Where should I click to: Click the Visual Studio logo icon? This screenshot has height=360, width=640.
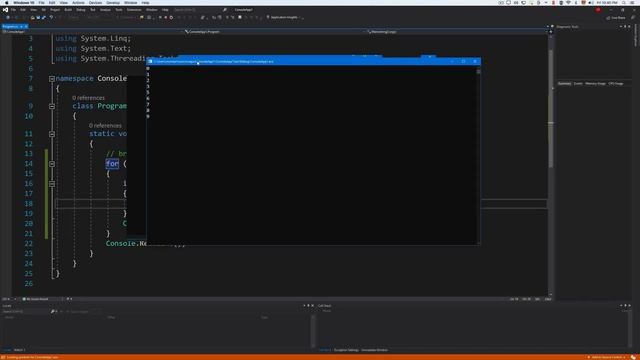click(x=5, y=9)
